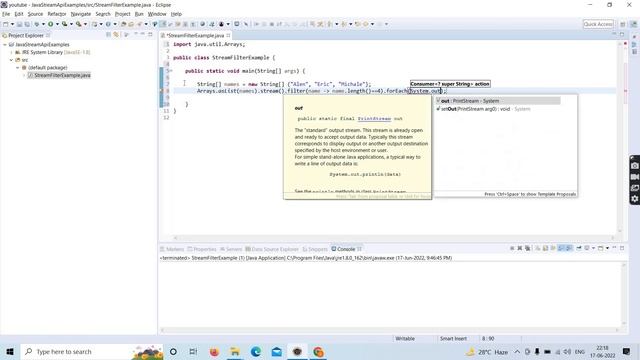Click the editor horizontal scrollbar
Image resolution: width=640 pixels, height=360 pixels.
click(x=394, y=238)
